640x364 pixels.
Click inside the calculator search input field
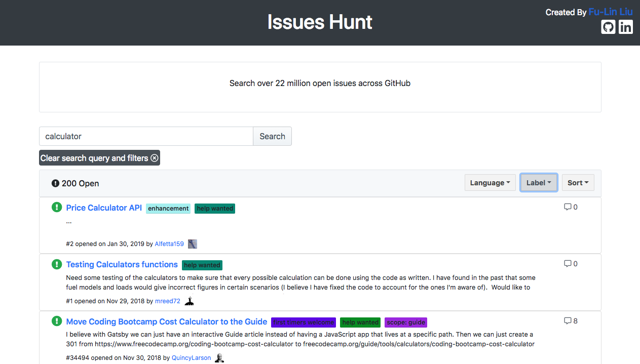pos(145,136)
